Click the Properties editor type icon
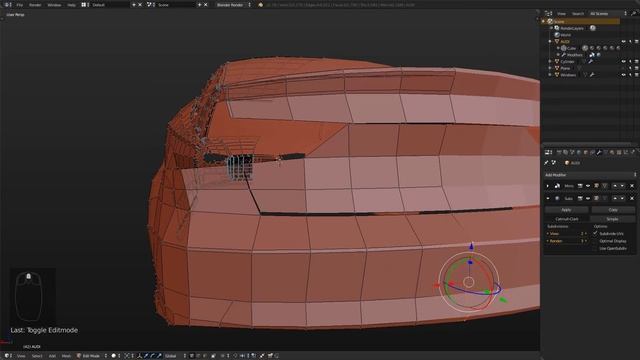This screenshot has width=640, height=360. 548,152
